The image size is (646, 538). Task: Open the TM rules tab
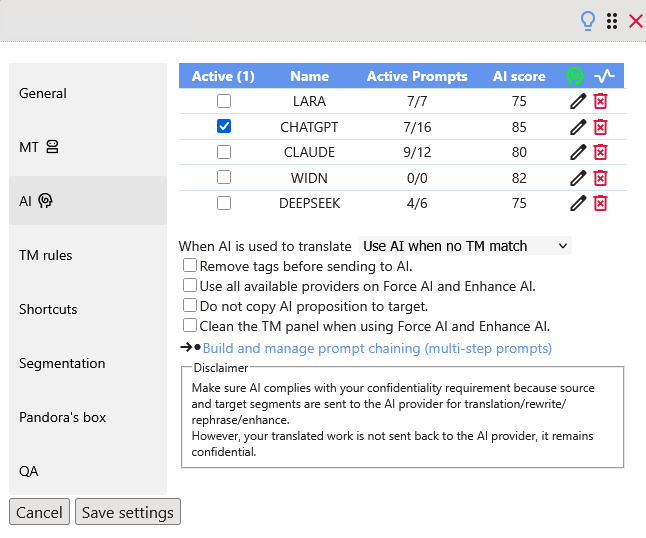pos(88,255)
